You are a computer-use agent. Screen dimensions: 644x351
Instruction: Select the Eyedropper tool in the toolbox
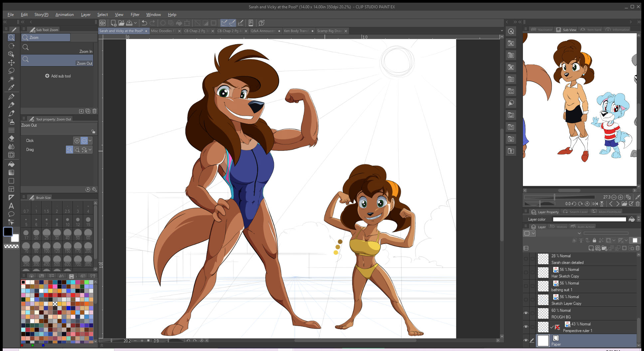pos(11,87)
